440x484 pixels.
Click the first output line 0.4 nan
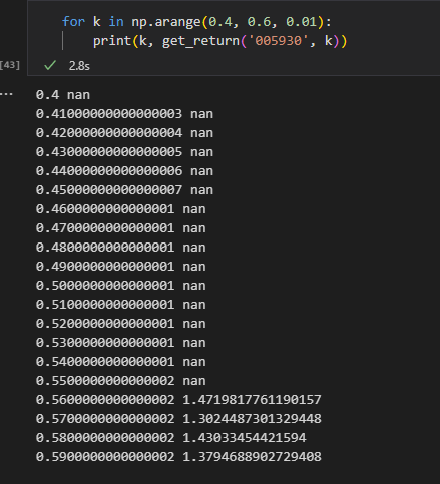(x=63, y=95)
